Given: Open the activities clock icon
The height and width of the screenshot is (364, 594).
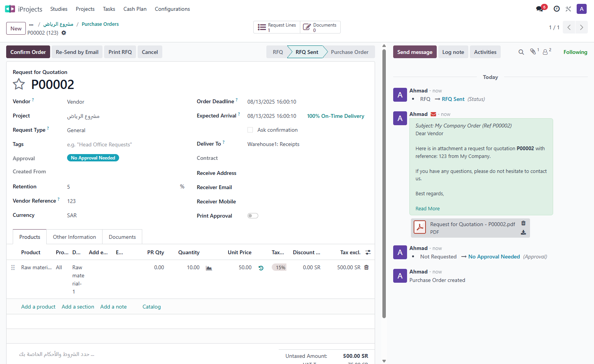Looking at the screenshot, I should click(x=557, y=9).
